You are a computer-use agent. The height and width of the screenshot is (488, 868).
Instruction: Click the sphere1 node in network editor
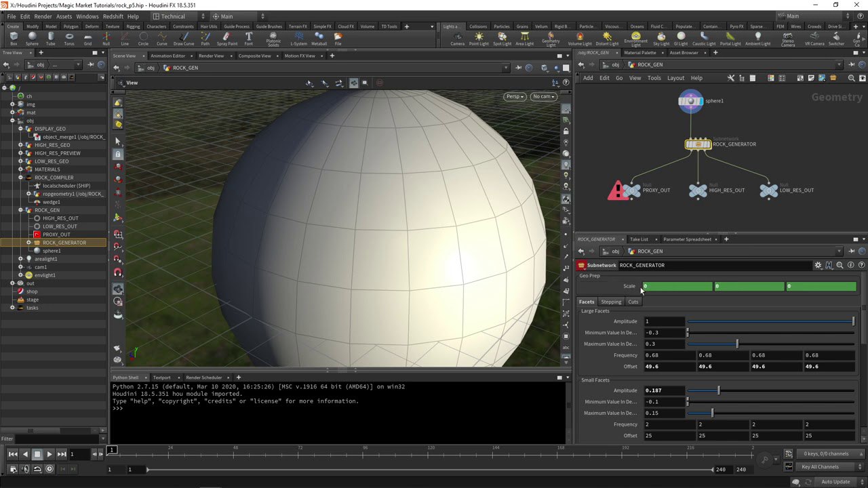click(690, 101)
